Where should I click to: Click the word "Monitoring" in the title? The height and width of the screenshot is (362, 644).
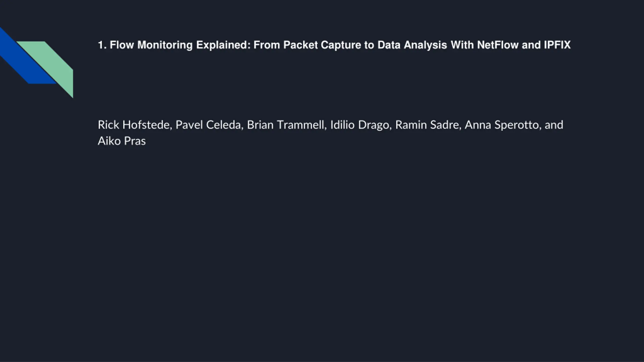point(165,45)
